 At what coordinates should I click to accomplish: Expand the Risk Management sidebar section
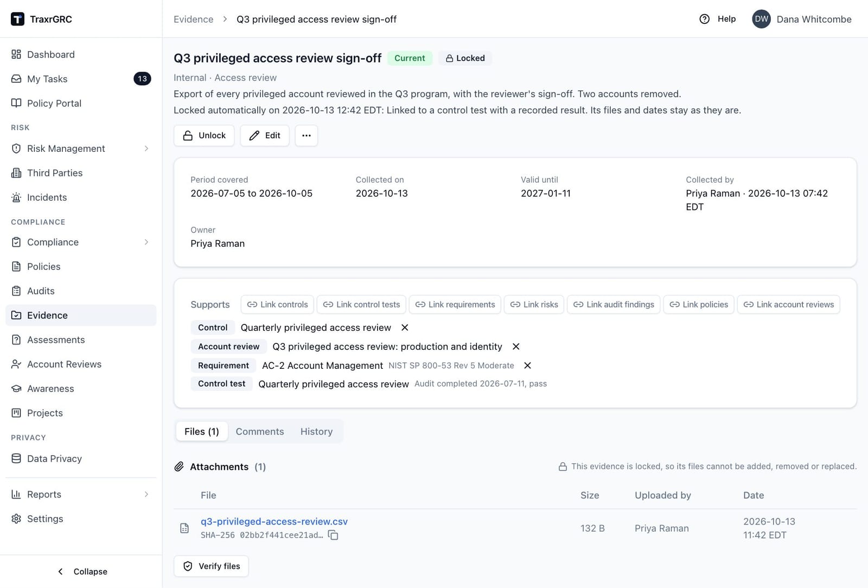pos(146,149)
